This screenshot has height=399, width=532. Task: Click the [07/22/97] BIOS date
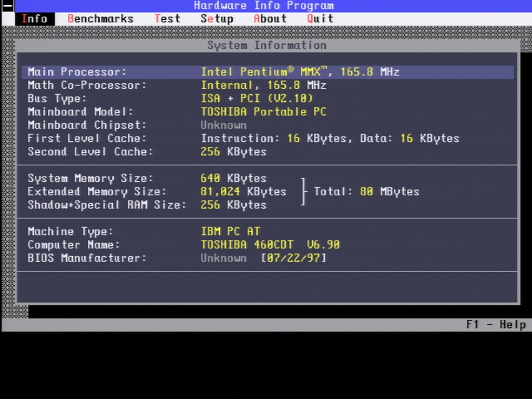(294, 258)
